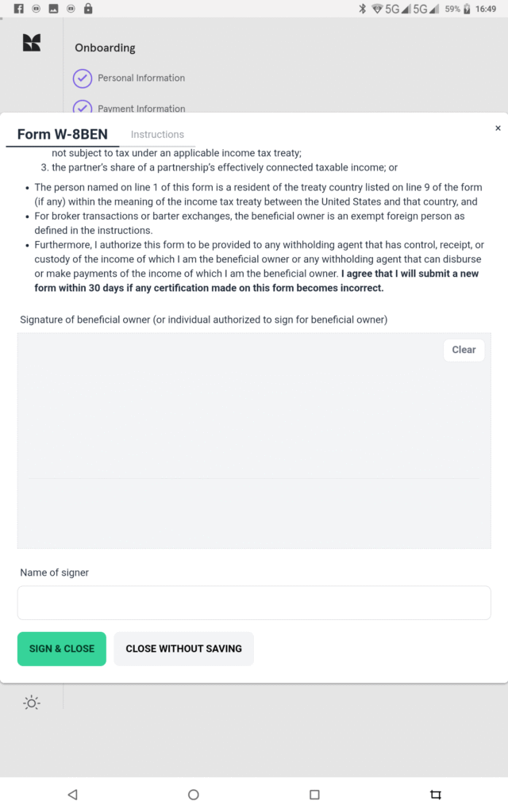Choose Close Without Saving
The height and width of the screenshot is (812, 508).
click(x=183, y=649)
